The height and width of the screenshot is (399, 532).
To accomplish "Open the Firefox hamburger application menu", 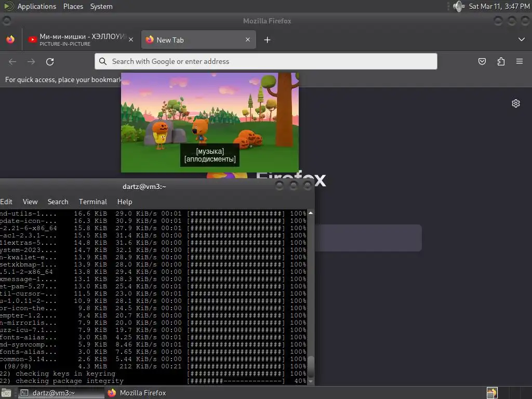I will (520, 61).
